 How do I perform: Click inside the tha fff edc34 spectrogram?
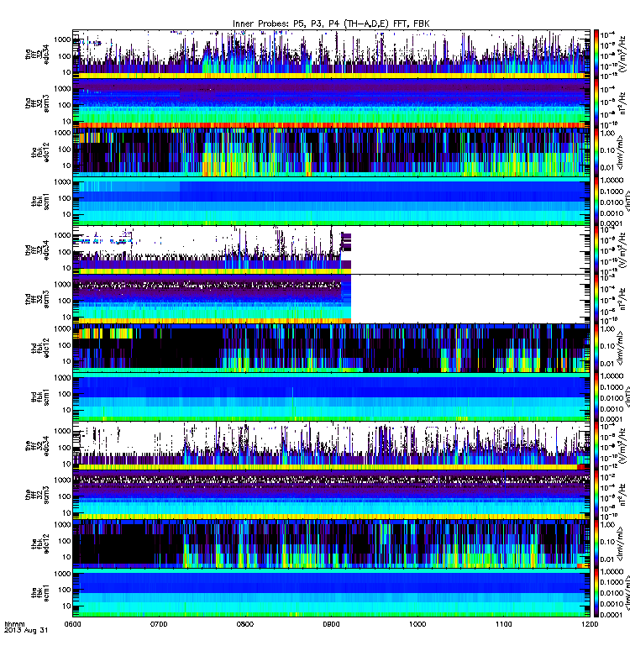tap(331, 54)
